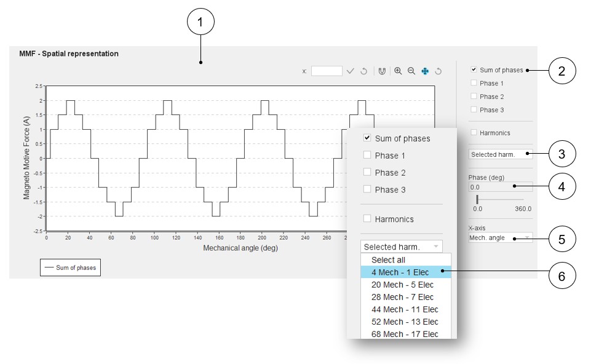Click the Phase slider handle
Screen dimensions: 591x364
pos(477,199)
